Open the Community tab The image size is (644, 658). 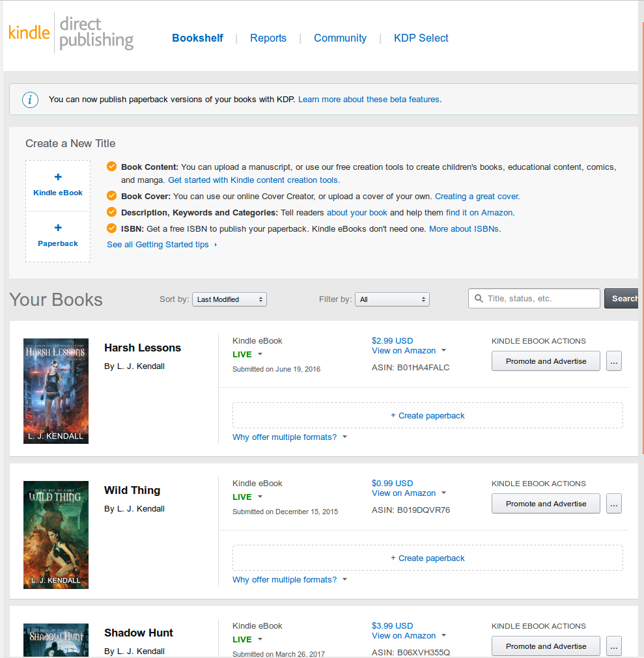[340, 38]
